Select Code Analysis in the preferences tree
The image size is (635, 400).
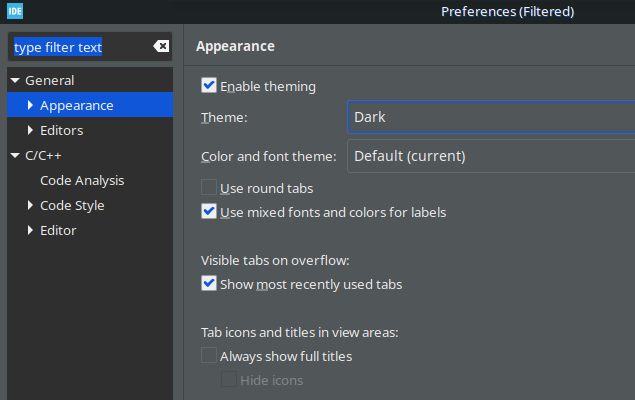[82, 180]
